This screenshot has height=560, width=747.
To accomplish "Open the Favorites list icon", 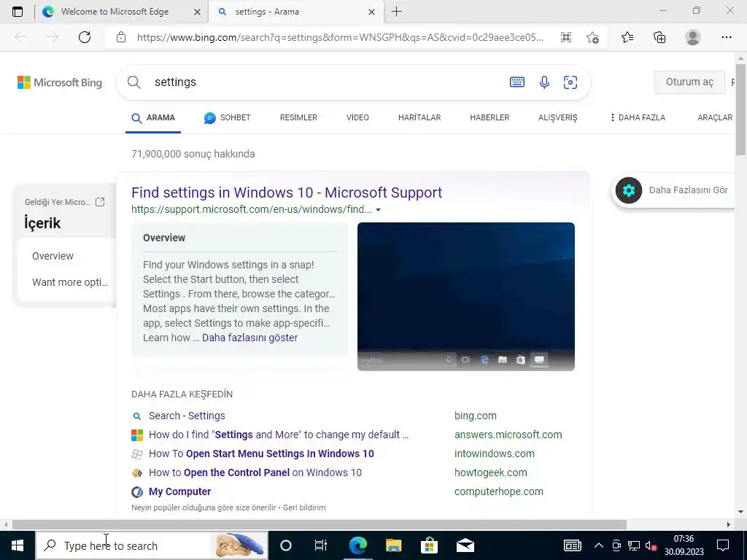I will [627, 37].
